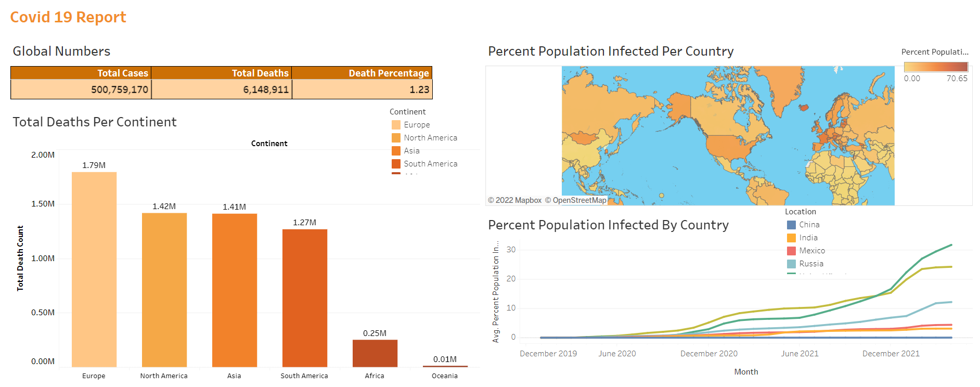Screen dimensions: 980x387
Task: Click the Europe bar in chart
Action: 94,269
